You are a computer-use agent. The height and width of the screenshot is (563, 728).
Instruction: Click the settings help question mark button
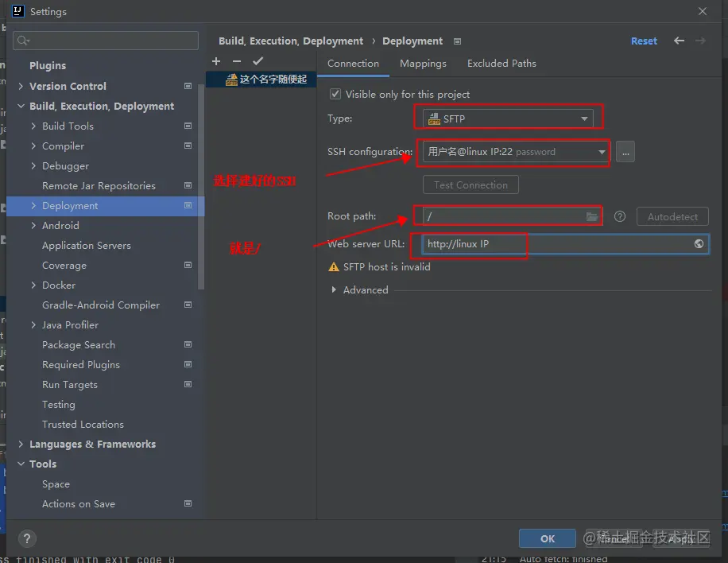click(x=27, y=538)
